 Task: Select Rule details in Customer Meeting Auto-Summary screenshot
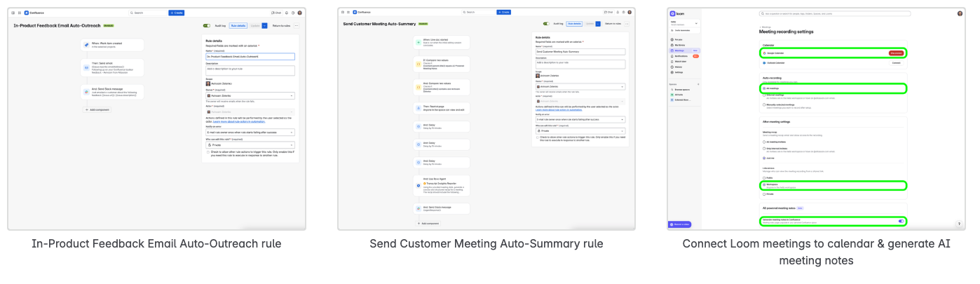click(x=574, y=23)
